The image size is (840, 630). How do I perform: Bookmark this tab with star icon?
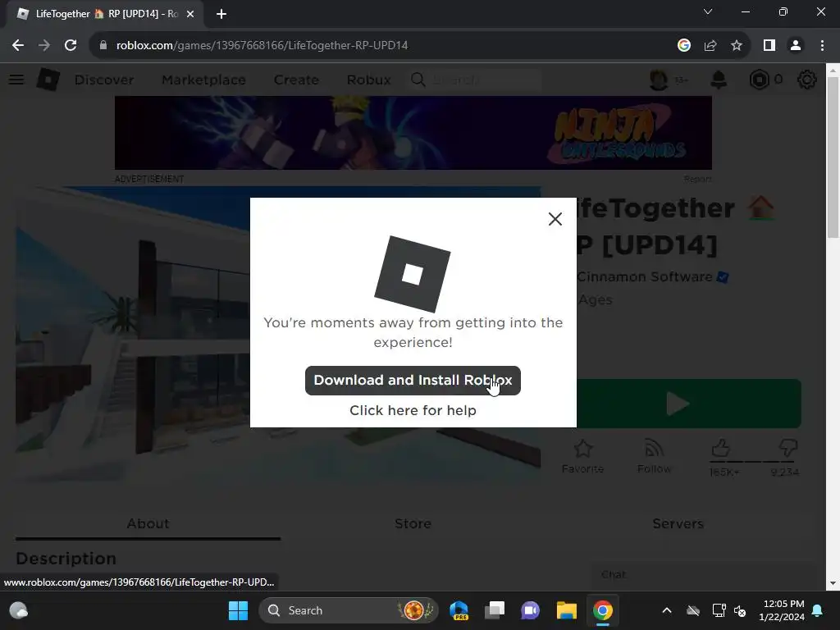[737, 46]
